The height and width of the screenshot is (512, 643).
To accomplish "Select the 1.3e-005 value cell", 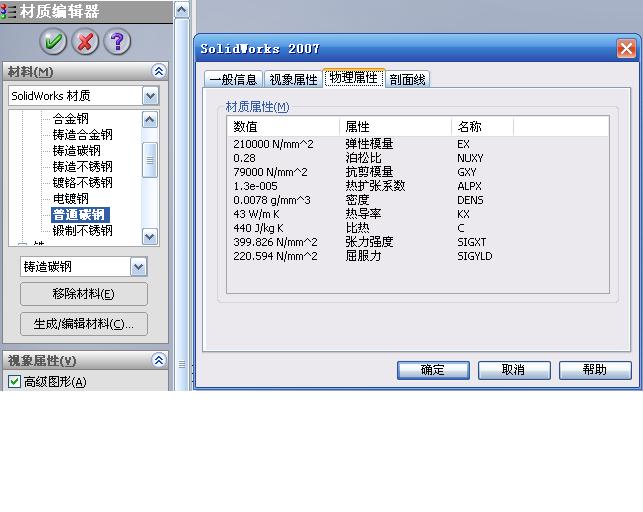I will click(x=255, y=186).
